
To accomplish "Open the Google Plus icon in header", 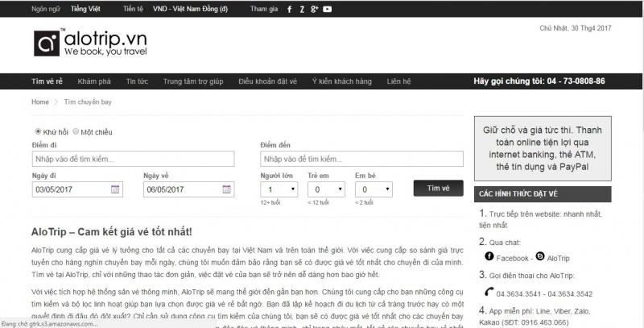I will (315, 9).
